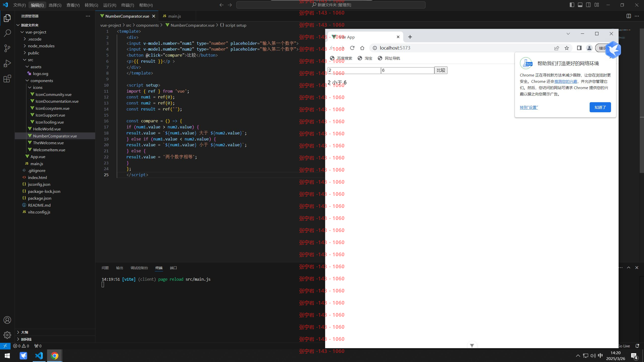The height and width of the screenshot is (362, 644).
Task: Open the Search view in activity bar
Action: coord(7,33)
